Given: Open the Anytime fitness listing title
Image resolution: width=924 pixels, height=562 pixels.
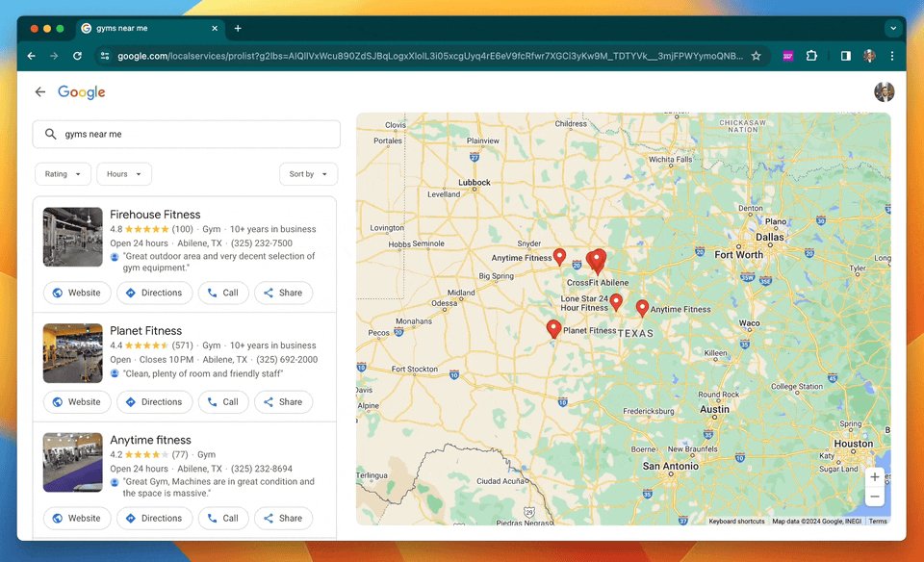Looking at the screenshot, I should point(150,440).
